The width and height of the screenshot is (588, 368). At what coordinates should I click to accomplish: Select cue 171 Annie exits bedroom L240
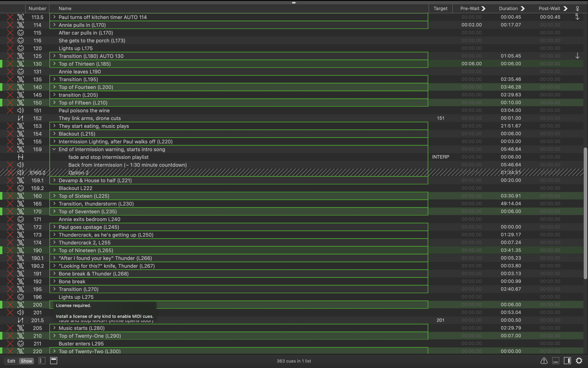[89, 219]
